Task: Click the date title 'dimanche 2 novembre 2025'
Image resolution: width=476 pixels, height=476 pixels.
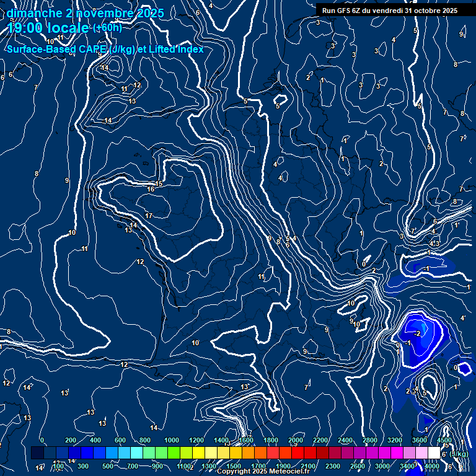Action: pos(86,13)
